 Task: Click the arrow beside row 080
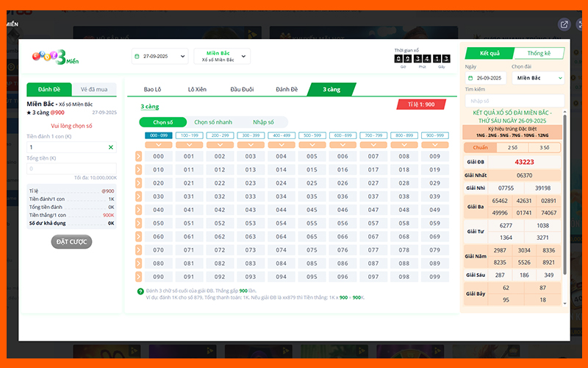coord(138,263)
